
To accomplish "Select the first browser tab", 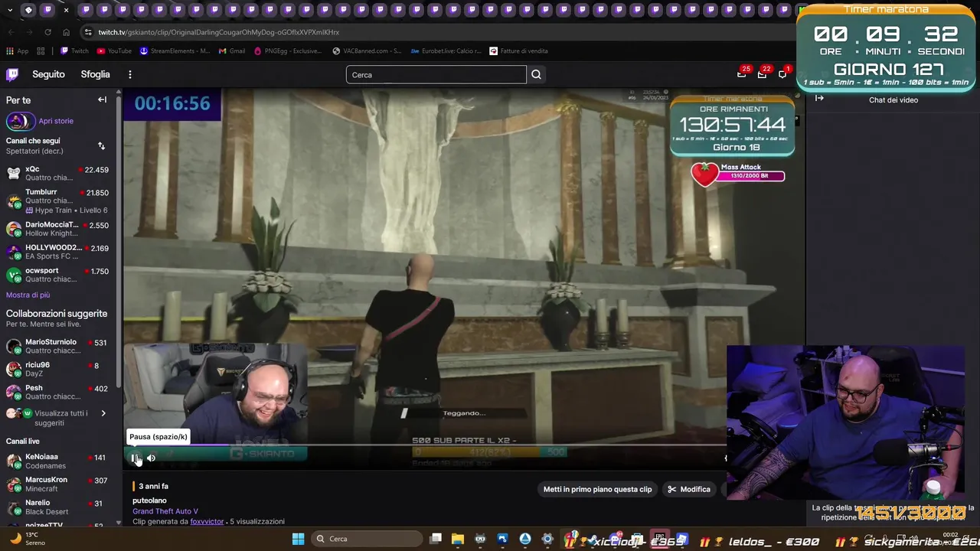I will pyautogui.click(x=28, y=10).
